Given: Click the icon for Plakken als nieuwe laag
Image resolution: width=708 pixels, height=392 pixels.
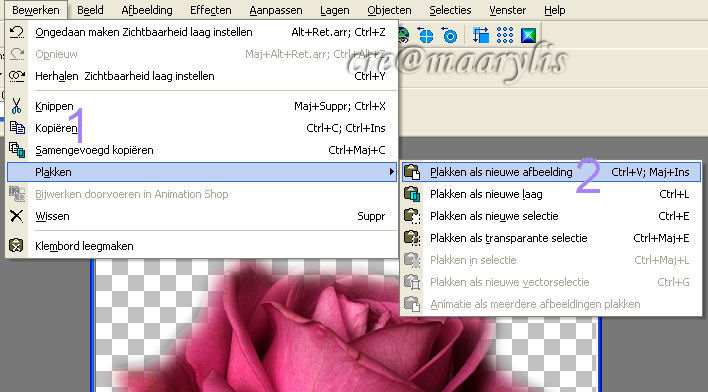Looking at the screenshot, I should tap(412, 194).
